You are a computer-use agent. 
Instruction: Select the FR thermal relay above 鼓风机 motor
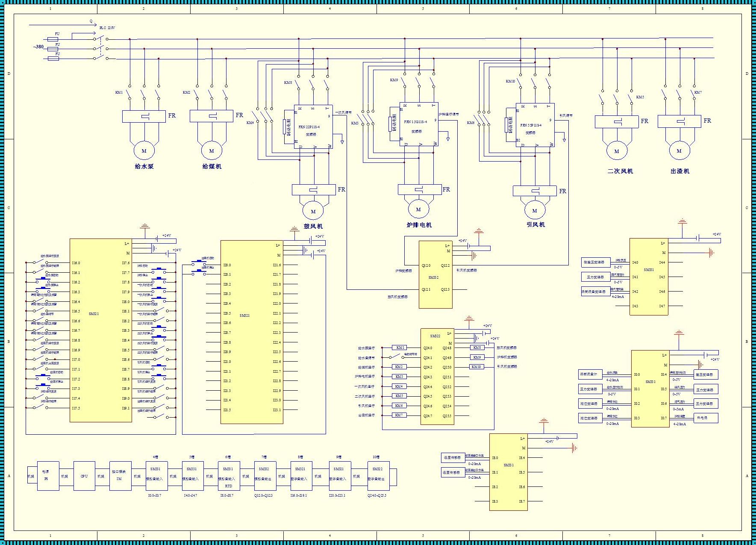(x=314, y=189)
